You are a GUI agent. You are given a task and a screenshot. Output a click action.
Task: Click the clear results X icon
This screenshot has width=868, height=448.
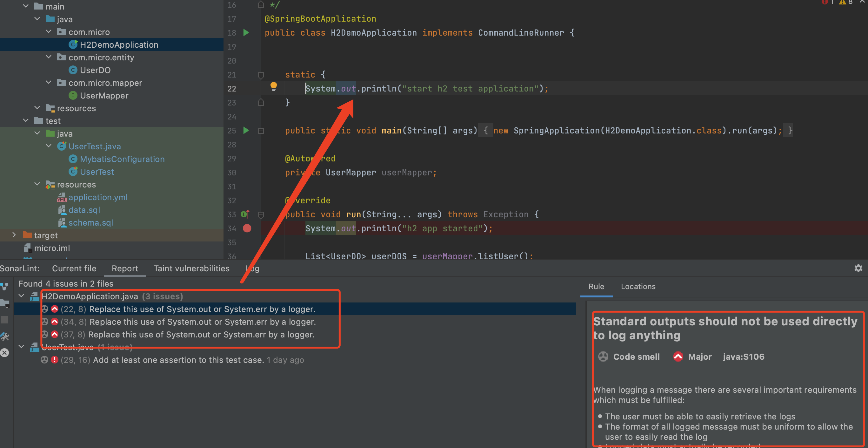click(x=4, y=353)
